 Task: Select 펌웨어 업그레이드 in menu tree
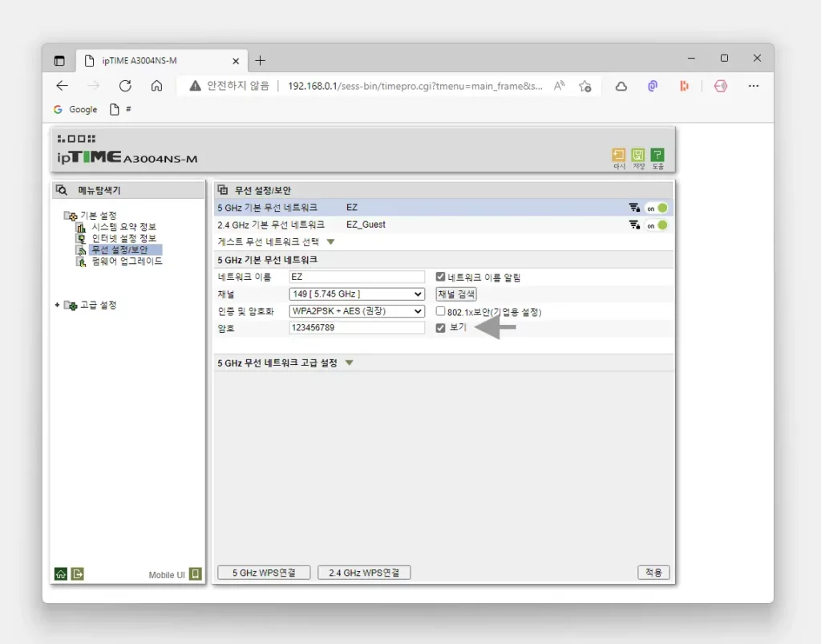[x=127, y=261]
